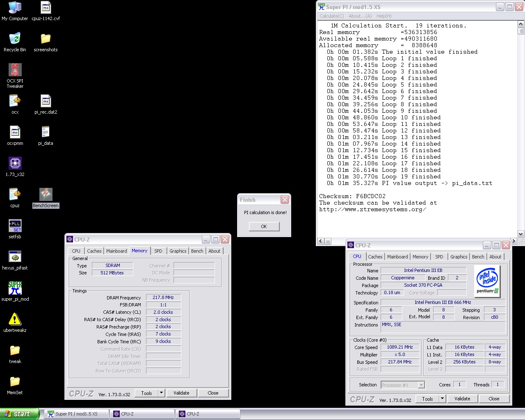
Task: Switch to Memory tab in processor CPU-Z window
Action: pos(420,257)
